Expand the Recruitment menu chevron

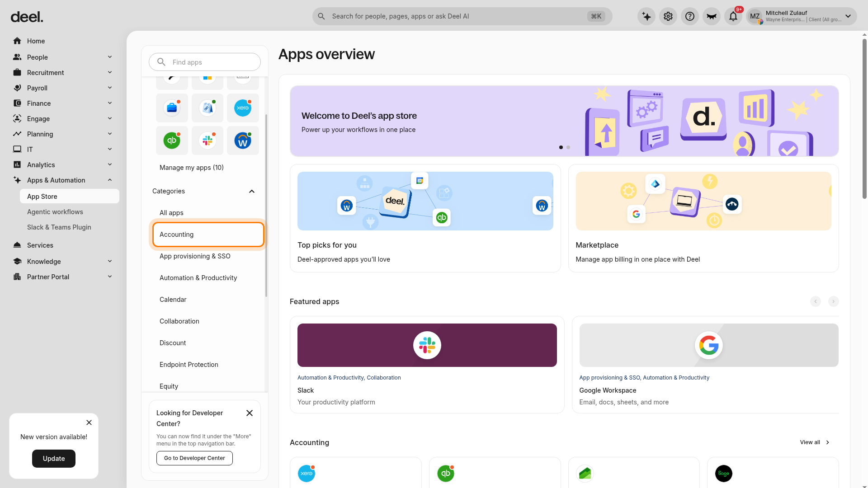(x=110, y=72)
